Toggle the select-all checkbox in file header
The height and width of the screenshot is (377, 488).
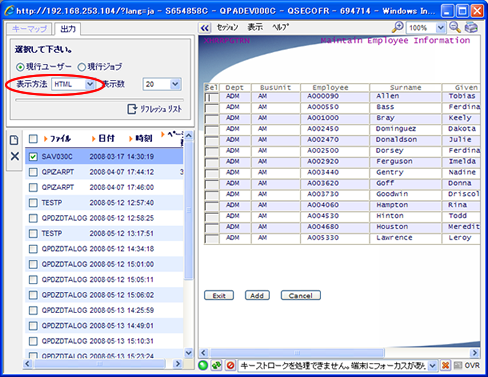tap(33, 139)
